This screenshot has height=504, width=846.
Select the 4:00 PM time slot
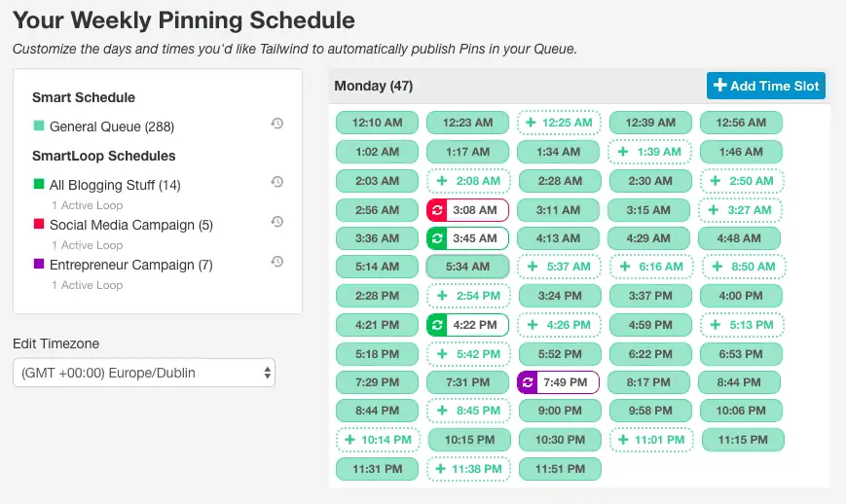pyautogui.click(x=741, y=296)
